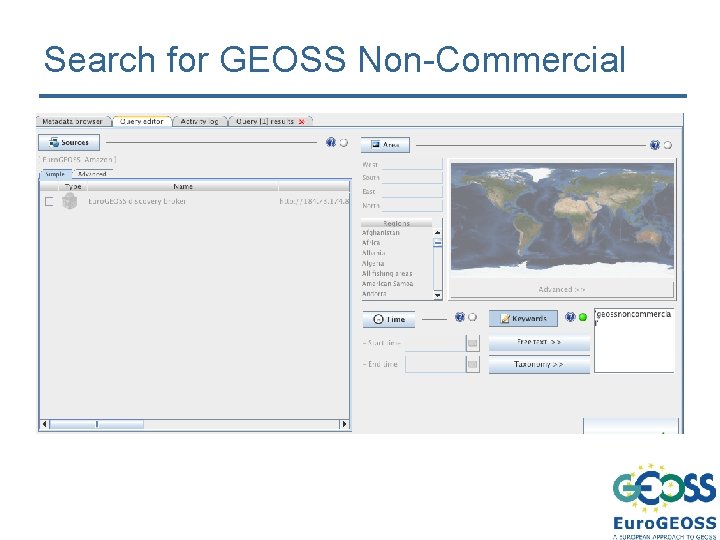Image resolution: width=720 pixels, height=540 pixels.
Task: Check the EuroGEOSS discovery broker checkbox
Action: pyautogui.click(x=49, y=201)
